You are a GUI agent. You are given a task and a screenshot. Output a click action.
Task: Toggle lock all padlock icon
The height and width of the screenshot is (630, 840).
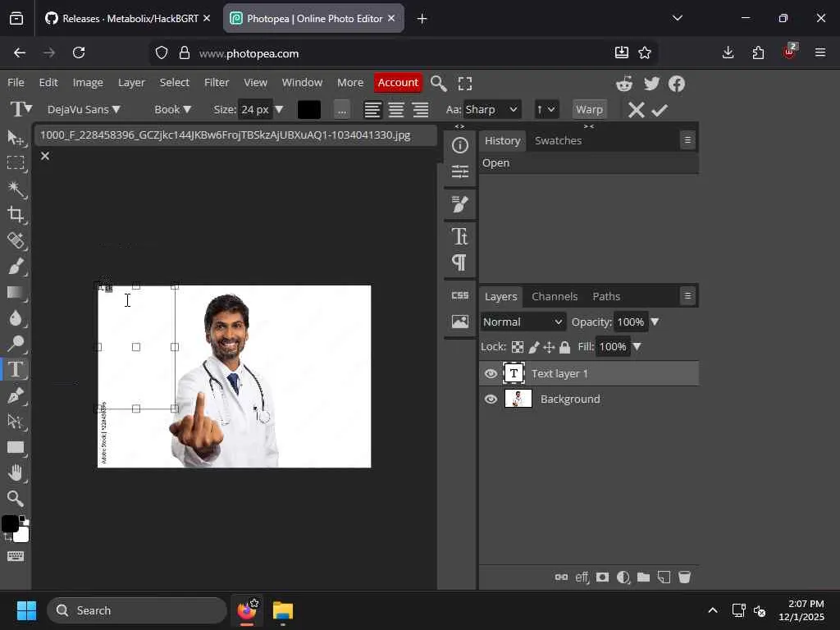[565, 347]
